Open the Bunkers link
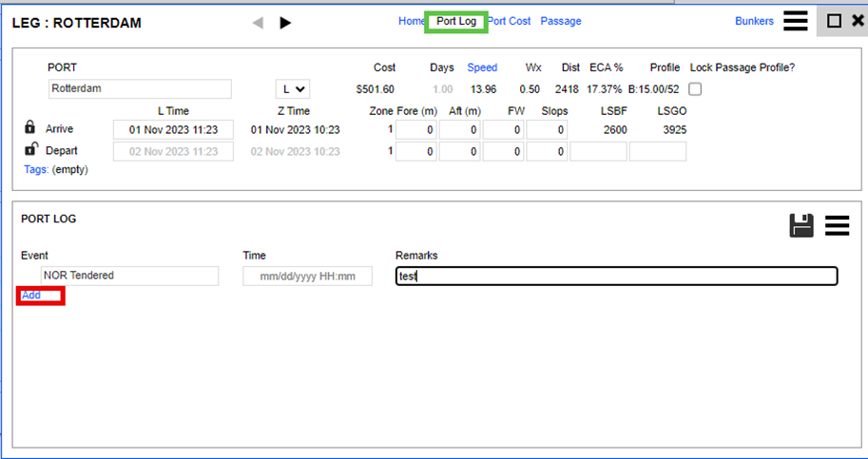Image resolution: width=868 pixels, height=459 pixels. 755,21
